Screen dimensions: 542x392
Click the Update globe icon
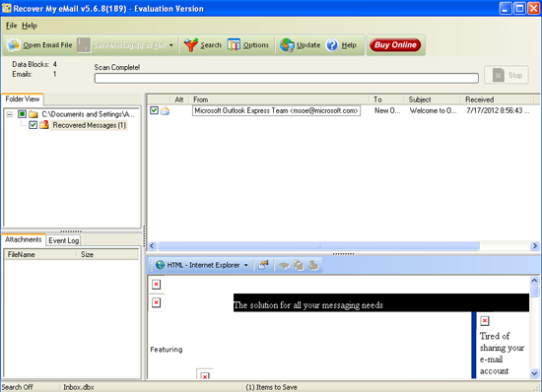click(287, 45)
